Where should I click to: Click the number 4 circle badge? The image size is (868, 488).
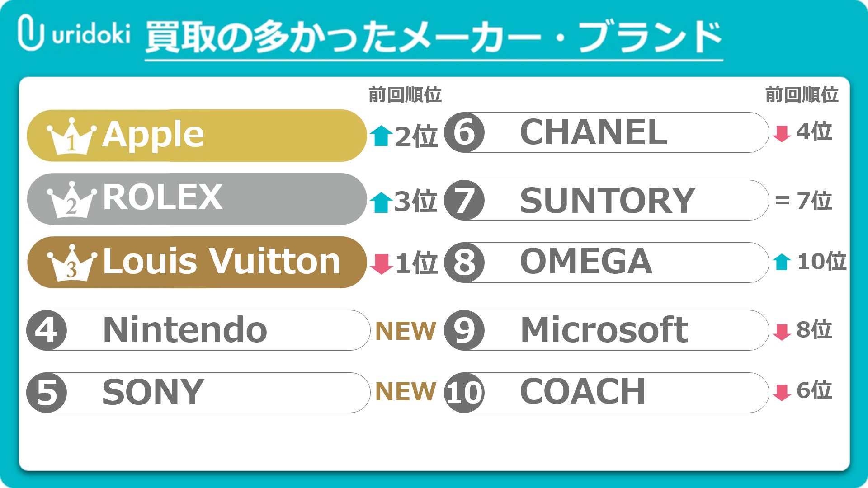click(47, 330)
